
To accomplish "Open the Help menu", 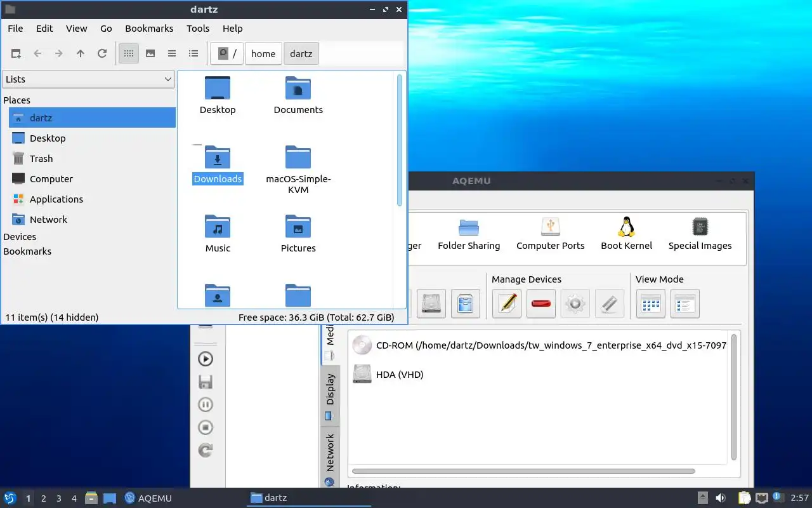I will pyautogui.click(x=233, y=28).
